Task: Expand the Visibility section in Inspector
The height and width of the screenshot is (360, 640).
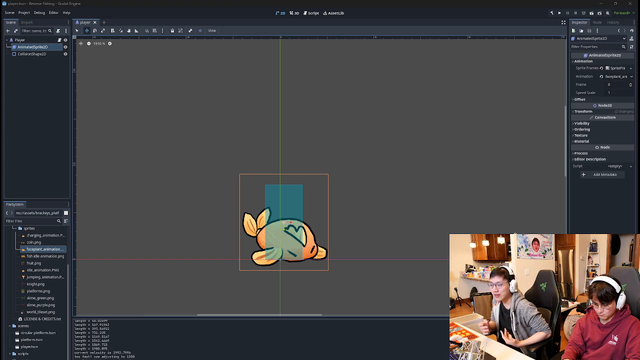Action: point(602,123)
